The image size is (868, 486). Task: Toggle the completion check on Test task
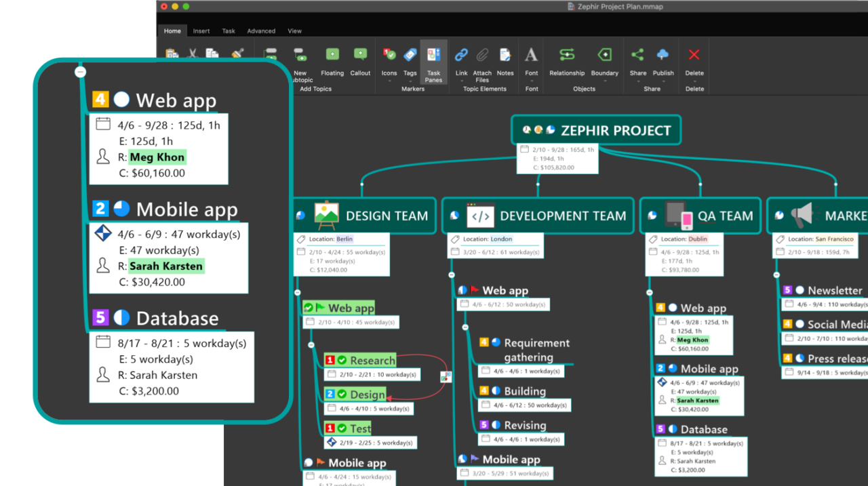click(342, 428)
